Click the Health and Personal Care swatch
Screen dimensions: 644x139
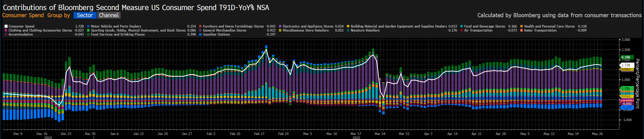tap(522, 26)
